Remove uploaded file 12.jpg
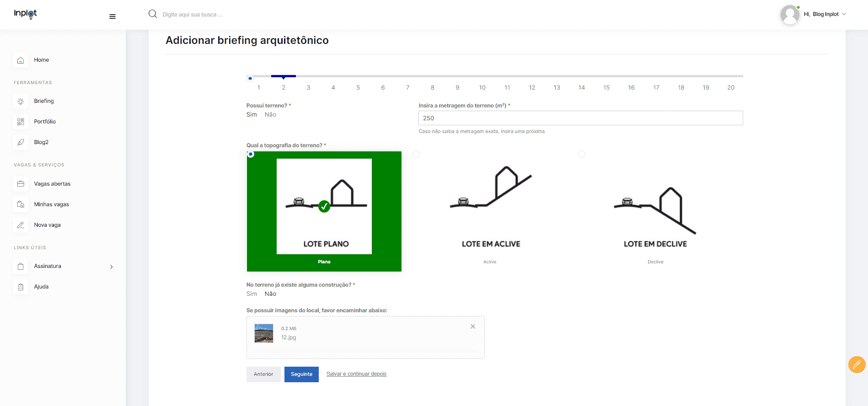Screen dimensions: 868x406 coord(473,326)
